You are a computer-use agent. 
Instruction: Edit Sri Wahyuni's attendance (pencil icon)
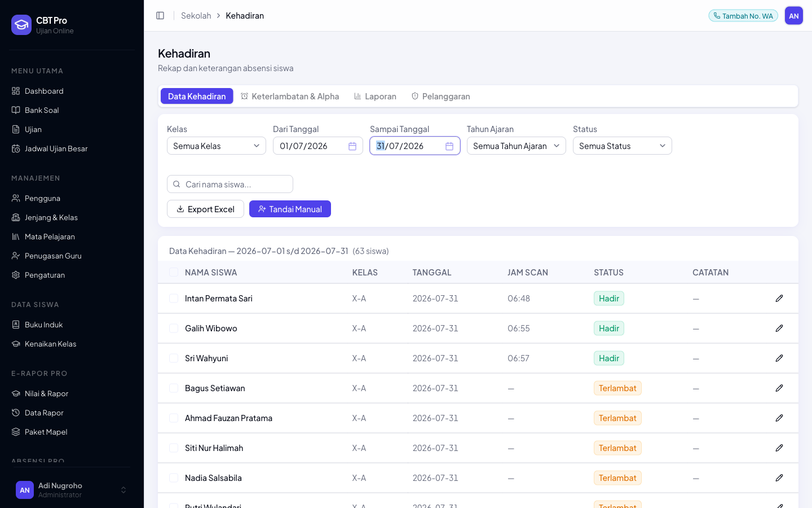click(x=779, y=358)
